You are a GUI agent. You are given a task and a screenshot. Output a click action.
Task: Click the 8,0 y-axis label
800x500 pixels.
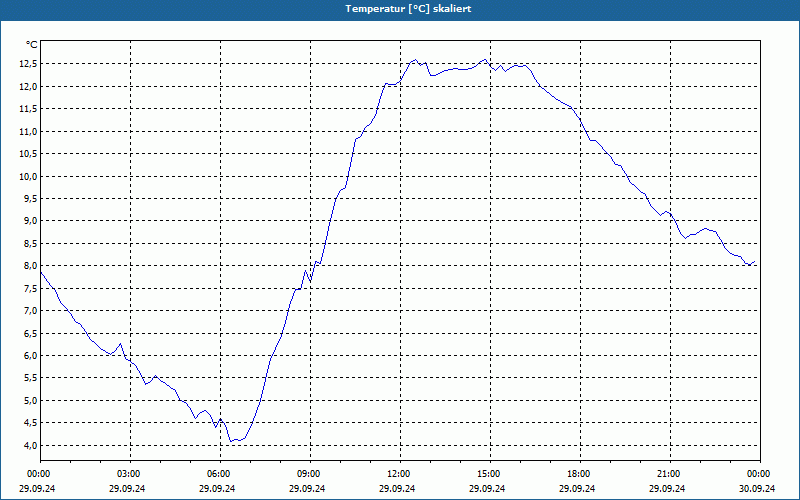click(31, 266)
